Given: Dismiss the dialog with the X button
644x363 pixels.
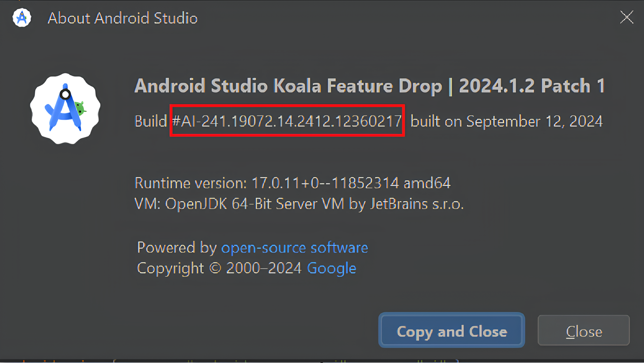Looking at the screenshot, I should pyautogui.click(x=626, y=17).
